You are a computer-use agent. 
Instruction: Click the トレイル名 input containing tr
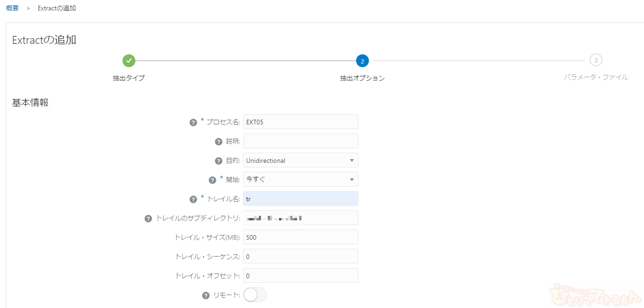300,199
